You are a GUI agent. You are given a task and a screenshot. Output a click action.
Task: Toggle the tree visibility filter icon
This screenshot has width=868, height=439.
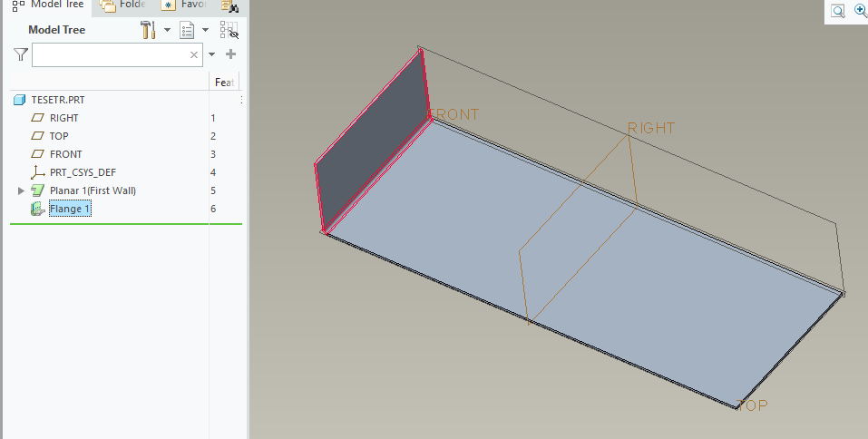click(x=229, y=30)
